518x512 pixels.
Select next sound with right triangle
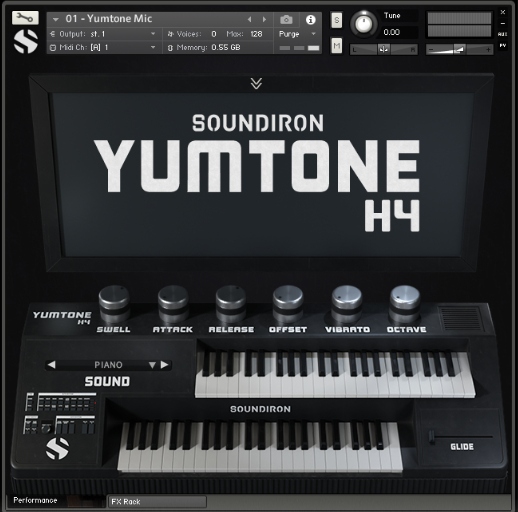[164, 365]
